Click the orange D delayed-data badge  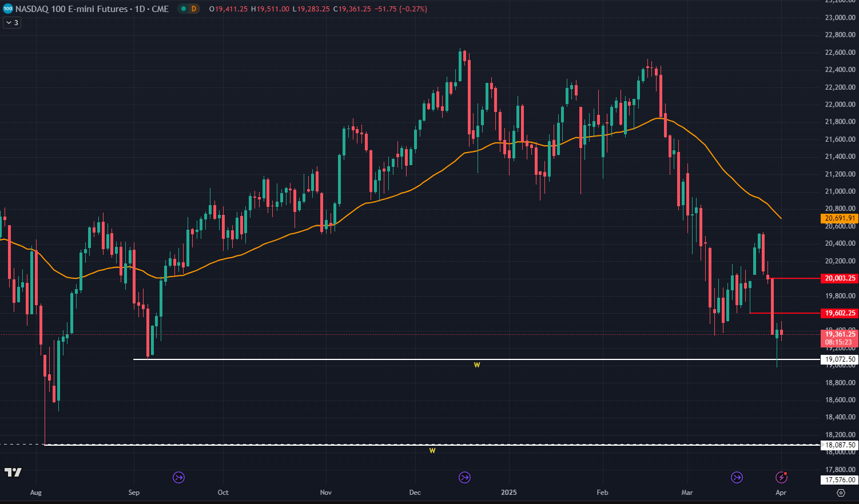(x=194, y=9)
